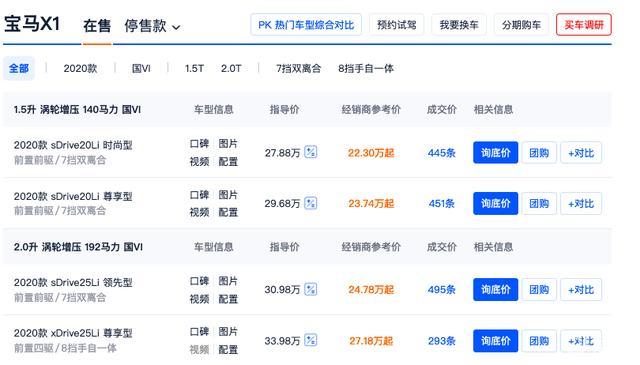640x365 pixels.
Task: Open 图片 for sDrive25Li 领先型
Action: tap(228, 281)
